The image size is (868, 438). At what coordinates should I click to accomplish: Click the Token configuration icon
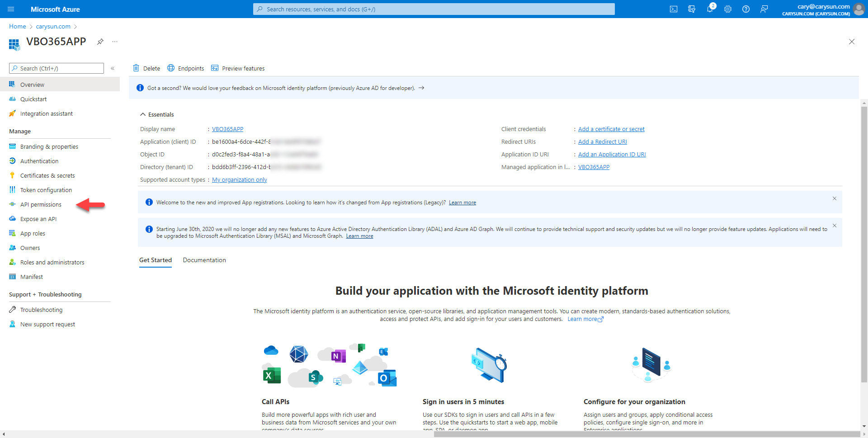[x=12, y=190]
